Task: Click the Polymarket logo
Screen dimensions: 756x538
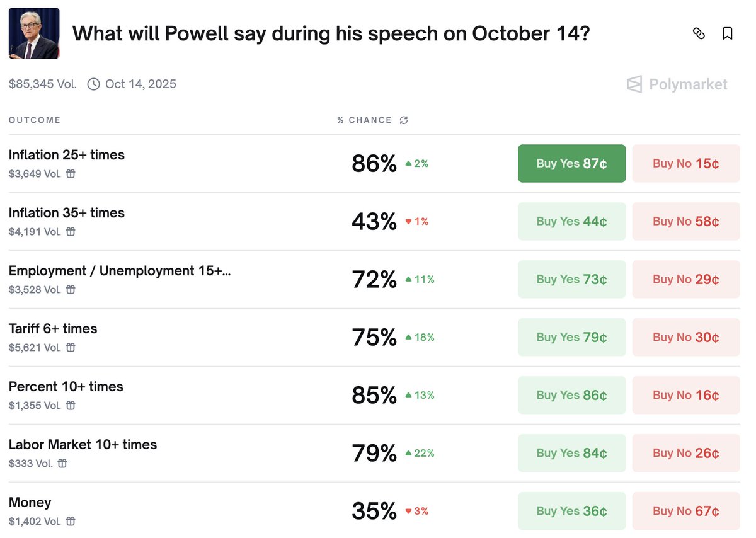Action: tap(677, 84)
